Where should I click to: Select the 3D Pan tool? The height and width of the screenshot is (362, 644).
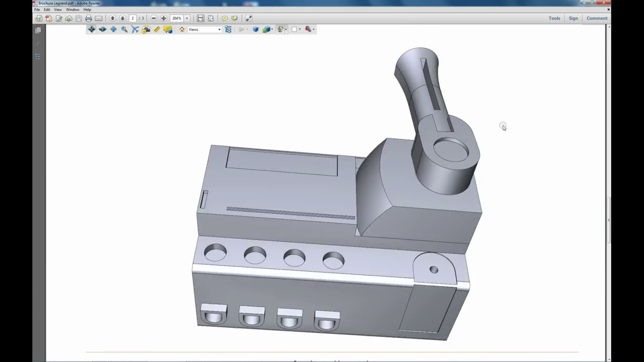coord(113,29)
